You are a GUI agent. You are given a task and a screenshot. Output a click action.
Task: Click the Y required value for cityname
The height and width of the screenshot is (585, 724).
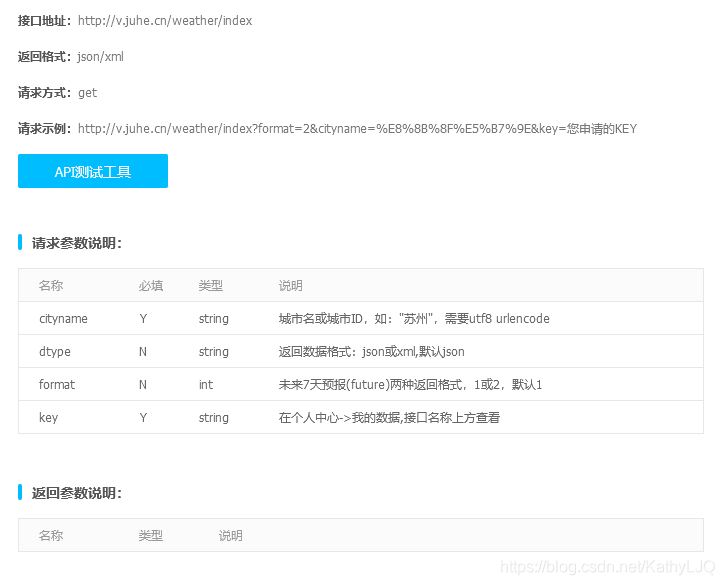[143, 319]
